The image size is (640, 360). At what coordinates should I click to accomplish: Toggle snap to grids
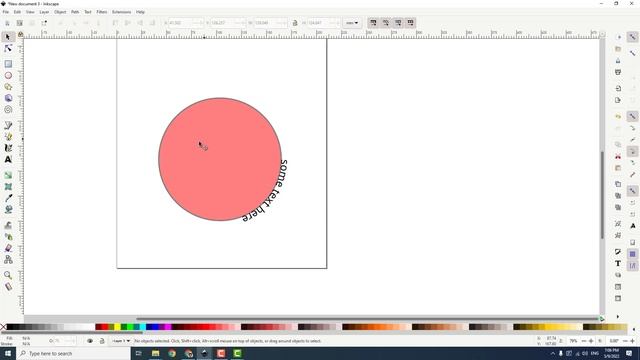pos(632,254)
